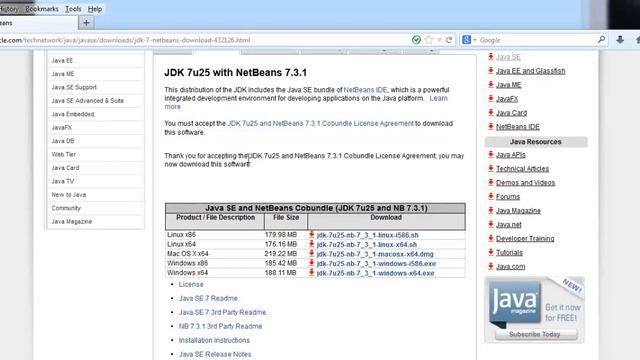The height and width of the screenshot is (360, 640).
Task: Click red arrow icon beside Java EE and Glassfish
Action: 491,71
